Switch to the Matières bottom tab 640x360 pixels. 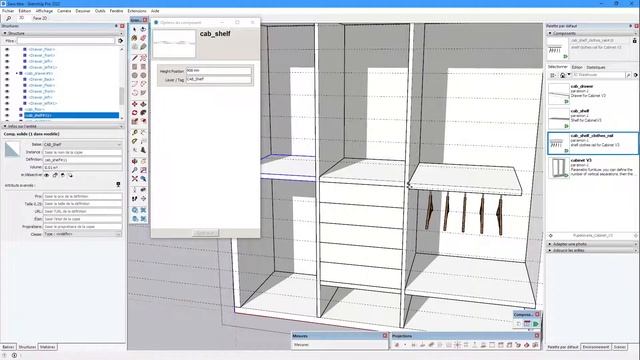tap(48, 347)
